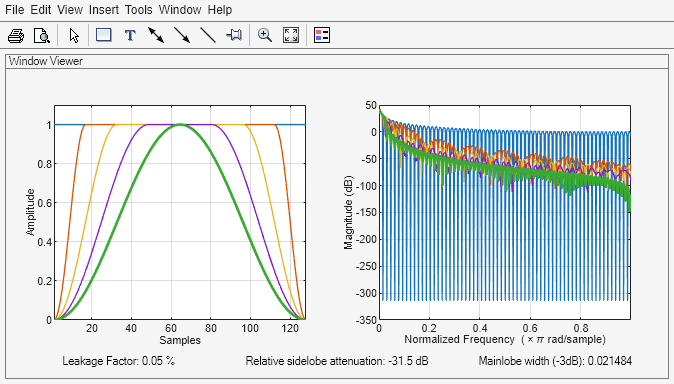This screenshot has width=674, height=384.
Task: Select the Edit Plot arrow cursor tool
Action: point(74,35)
